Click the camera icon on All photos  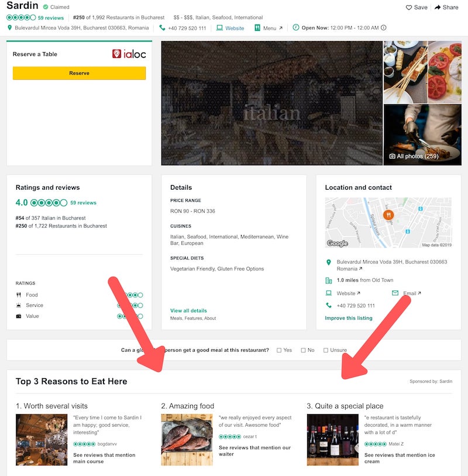392,156
